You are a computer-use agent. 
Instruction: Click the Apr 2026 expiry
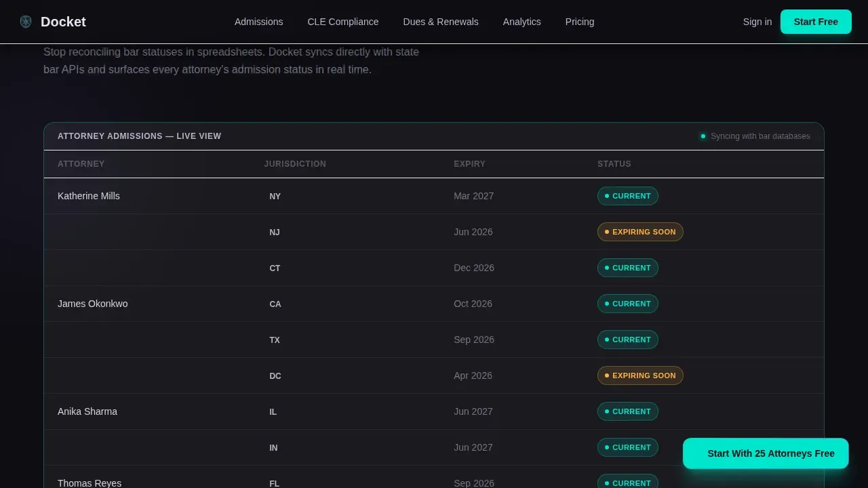point(473,375)
